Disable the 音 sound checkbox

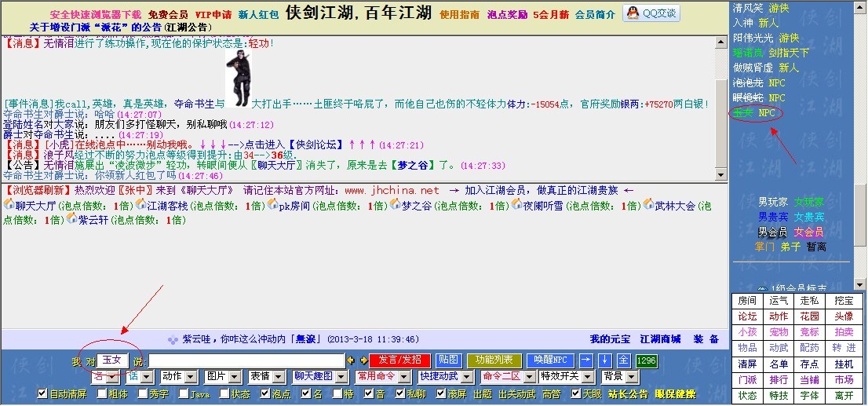point(369,393)
